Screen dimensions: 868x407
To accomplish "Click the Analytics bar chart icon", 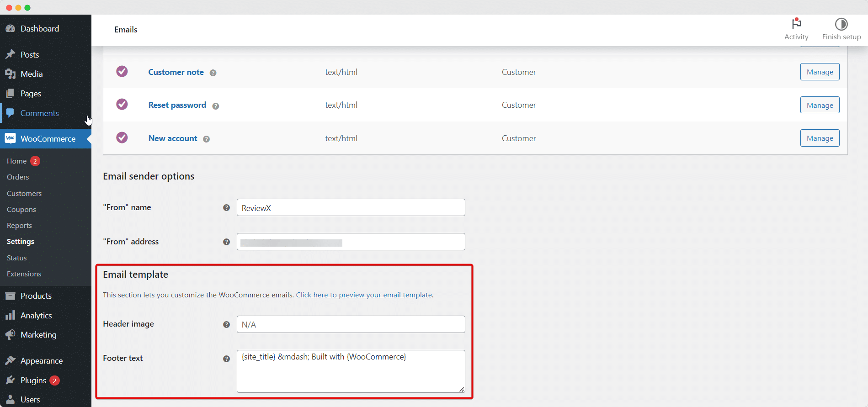I will pos(10,315).
